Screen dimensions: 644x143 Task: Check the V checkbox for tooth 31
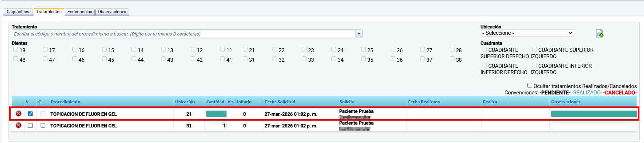click(30, 126)
